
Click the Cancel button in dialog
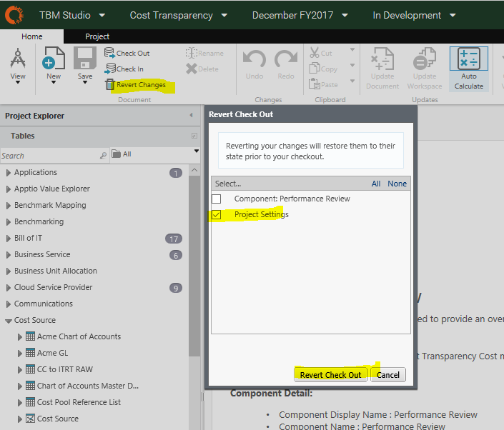click(x=388, y=375)
